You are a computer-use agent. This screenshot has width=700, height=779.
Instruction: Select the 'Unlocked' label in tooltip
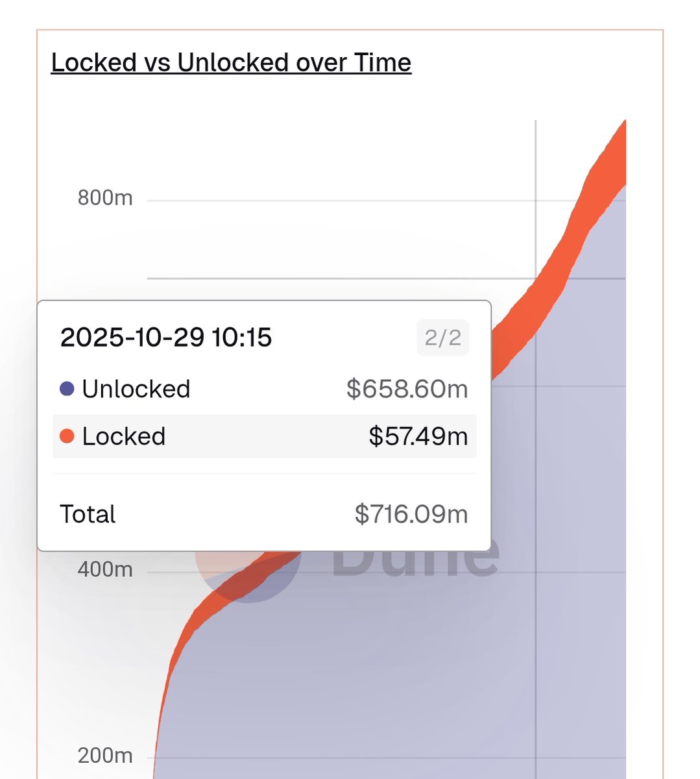[136, 389]
